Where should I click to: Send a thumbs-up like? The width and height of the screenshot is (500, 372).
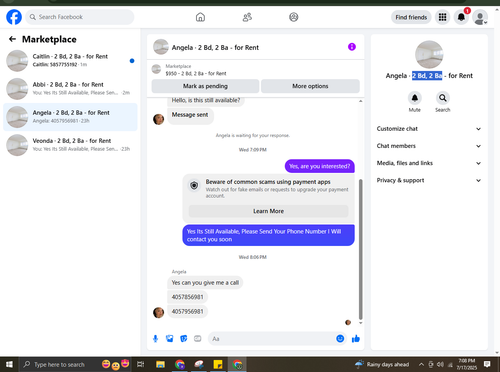[x=356, y=339]
